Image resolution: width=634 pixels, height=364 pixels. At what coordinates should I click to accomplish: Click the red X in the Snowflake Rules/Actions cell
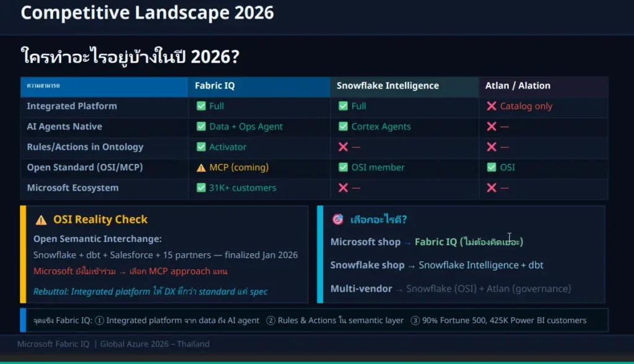tap(343, 147)
